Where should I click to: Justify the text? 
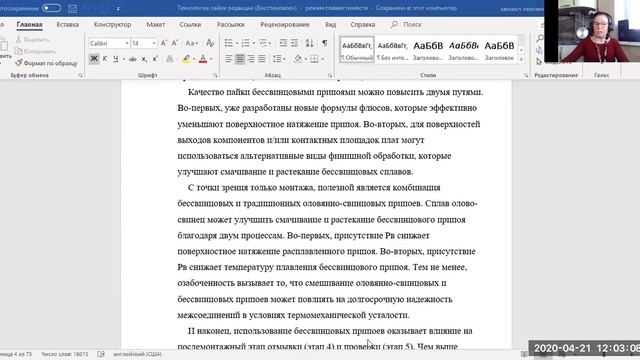pos(262,59)
